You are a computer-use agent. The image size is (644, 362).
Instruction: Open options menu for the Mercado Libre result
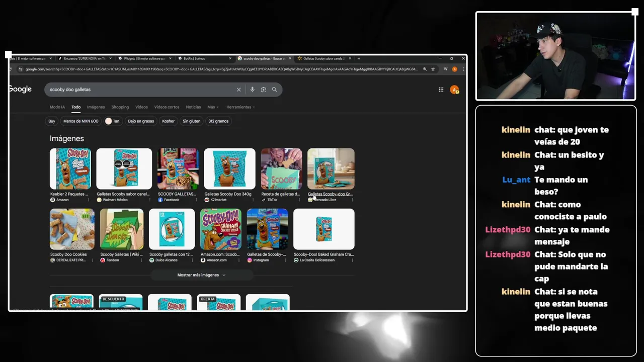click(352, 200)
